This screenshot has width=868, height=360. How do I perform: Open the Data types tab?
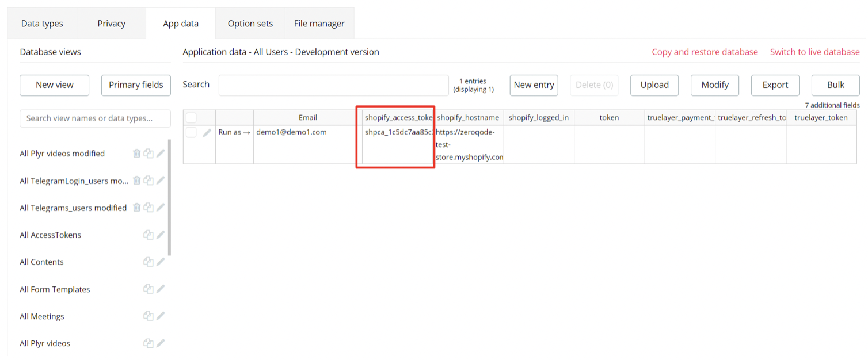click(42, 24)
